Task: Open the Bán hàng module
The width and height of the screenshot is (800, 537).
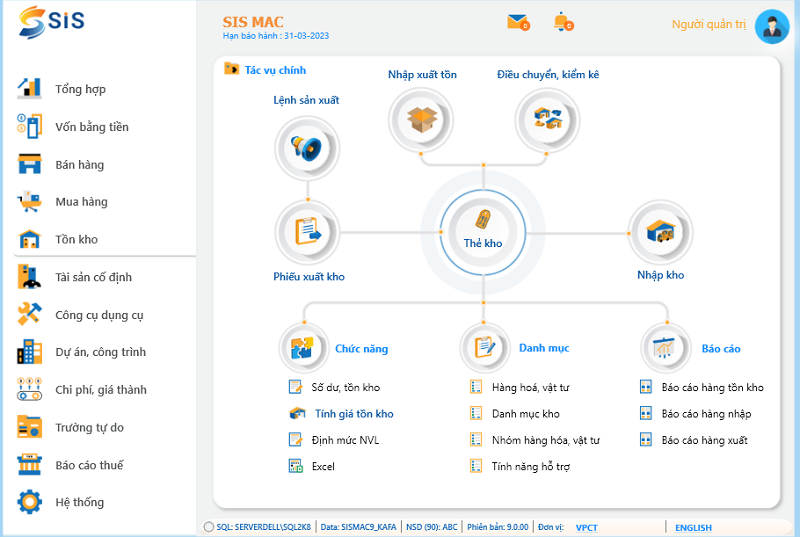Action: 80,164
